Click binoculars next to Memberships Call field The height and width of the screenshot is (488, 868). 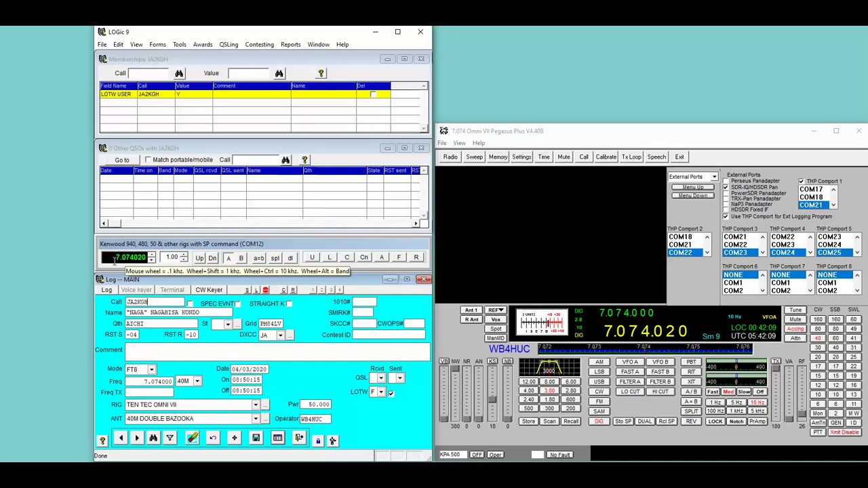tap(179, 73)
